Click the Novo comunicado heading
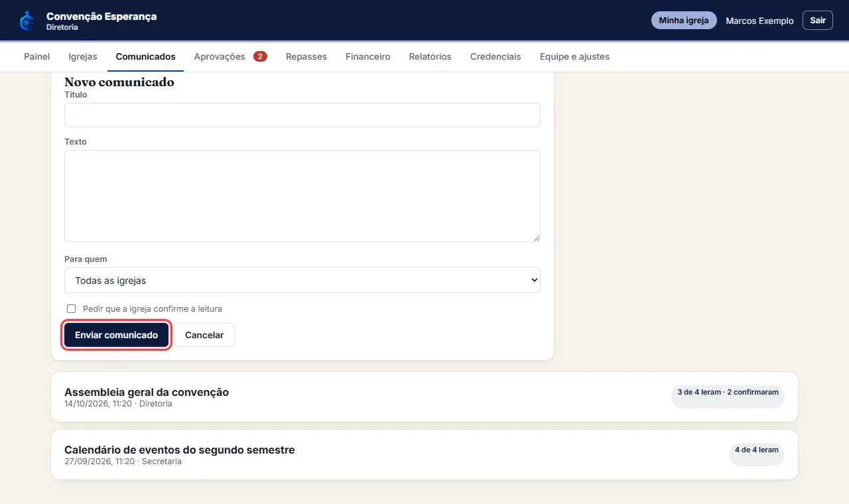This screenshot has height=504, width=849. [119, 82]
